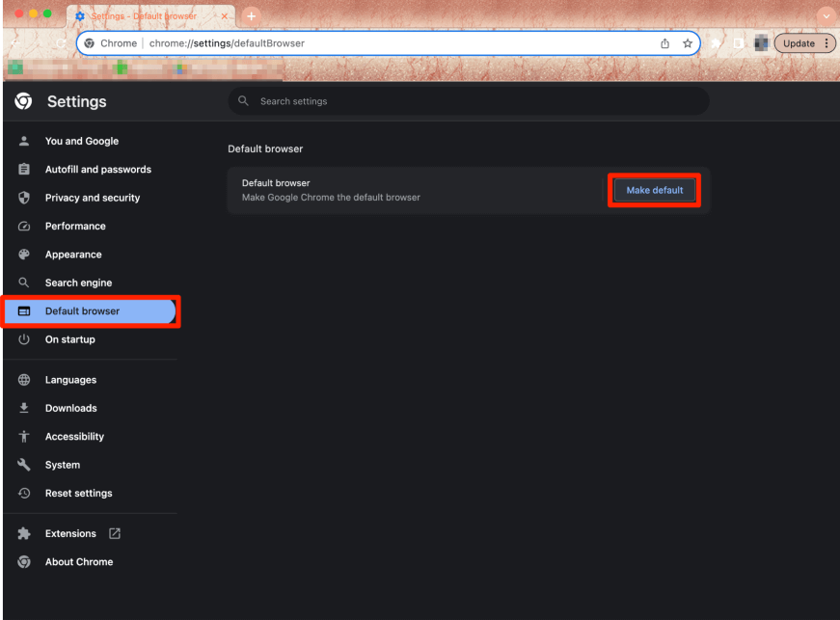Click the palette Appearance icon
The height and width of the screenshot is (620, 840).
coord(23,255)
